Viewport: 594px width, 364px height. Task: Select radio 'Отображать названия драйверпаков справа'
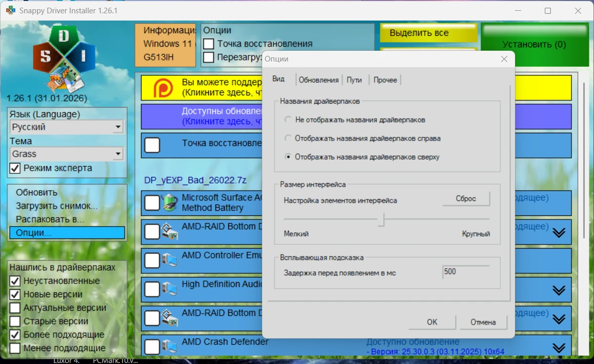287,138
